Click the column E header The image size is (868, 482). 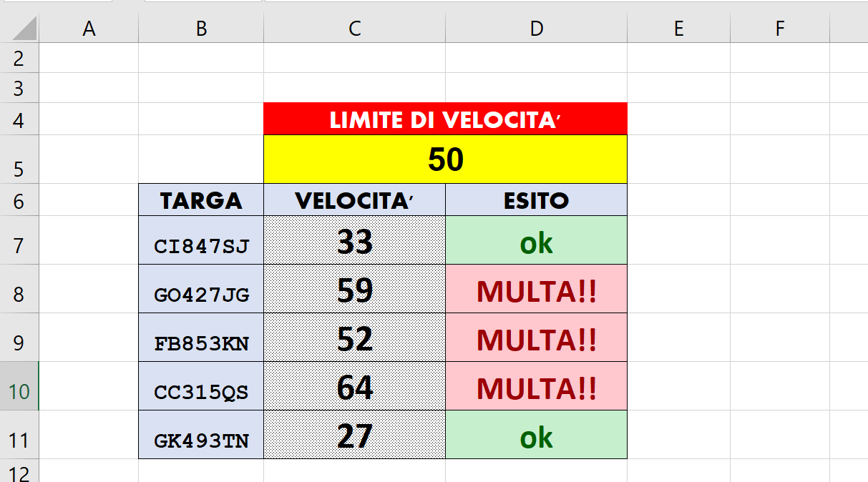point(678,29)
